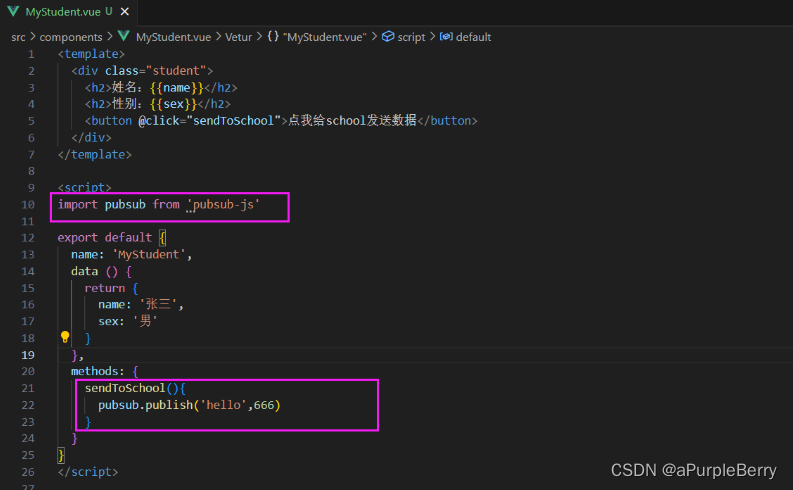Click the '男' string value

[145, 321]
